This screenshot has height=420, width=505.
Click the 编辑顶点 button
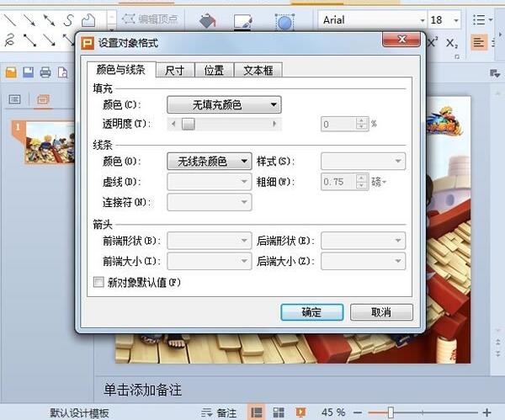click(150, 19)
